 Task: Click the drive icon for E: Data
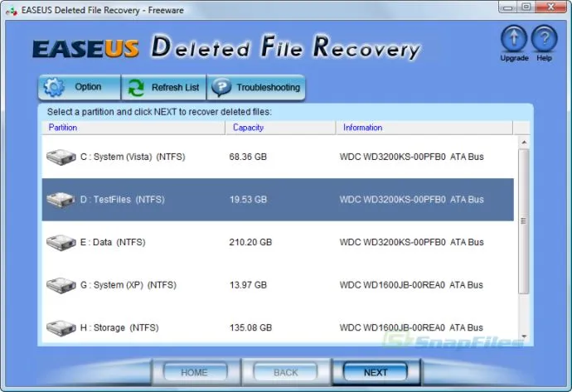coord(61,243)
